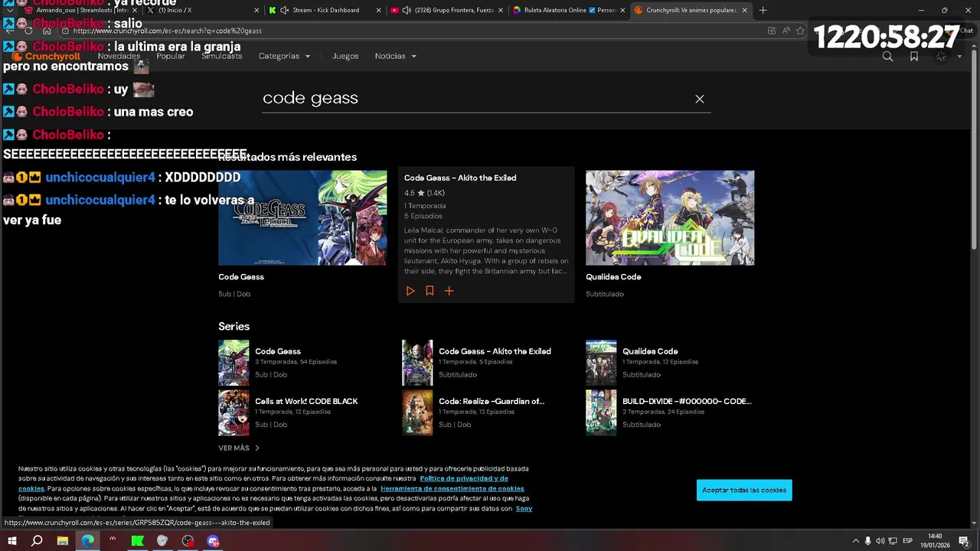Open Code Geass series poster in Series list

pyautogui.click(x=234, y=363)
